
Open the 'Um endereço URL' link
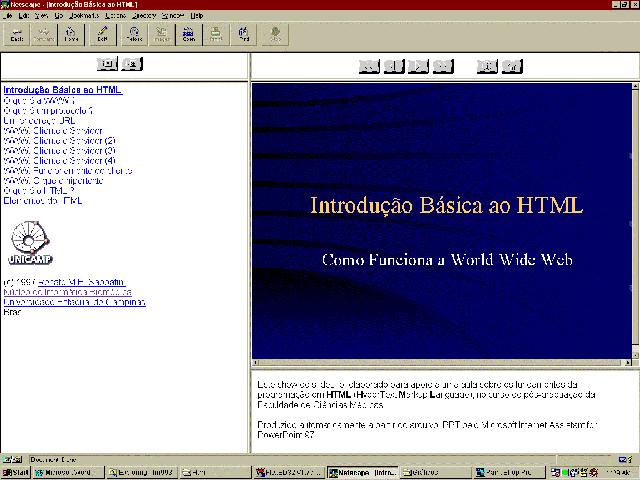[39, 120]
